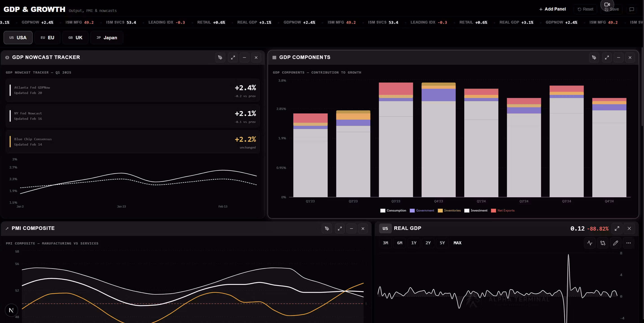The width and height of the screenshot is (644, 323).
Task: Click the Reset button
Action: click(x=585, y=9)
